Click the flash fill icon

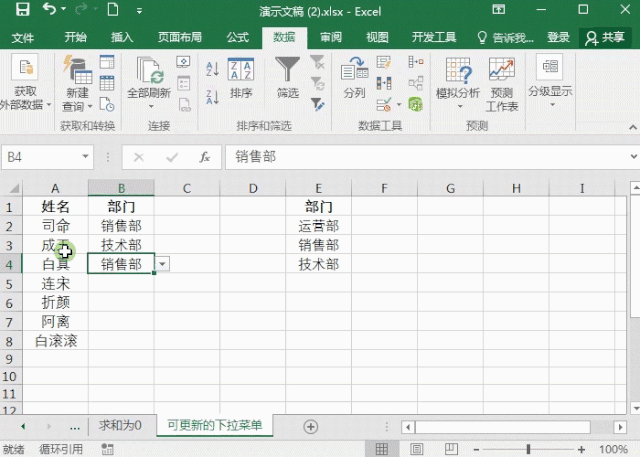pos(384,62)
